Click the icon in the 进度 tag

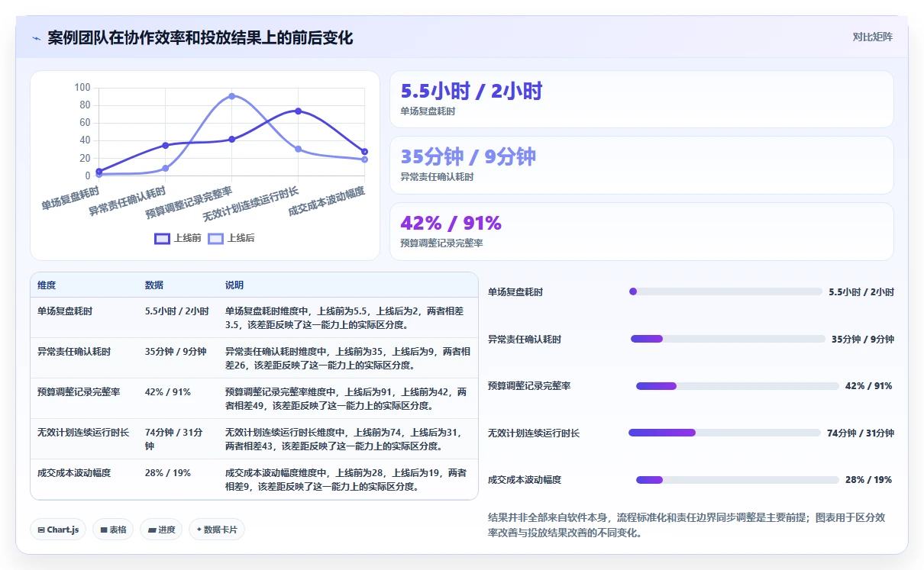pyautogui.click(x=151, y=530)
